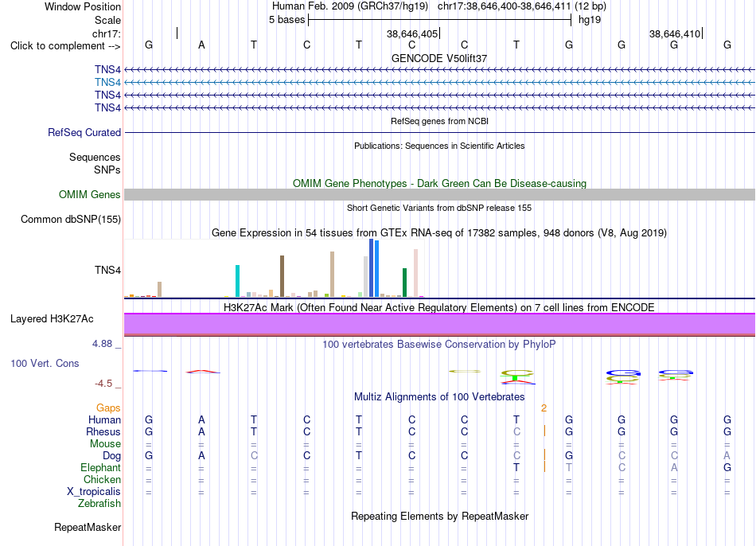Viewport: 756px width, 546px height.
Task: Click 'Repeating Elements by RepeatMasker' title
Action: (x=439, y=516)
